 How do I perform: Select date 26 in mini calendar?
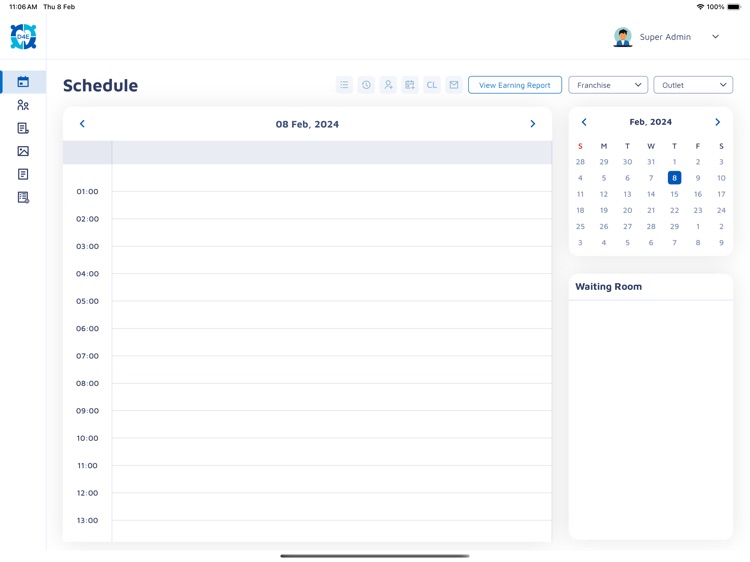pyautogui.click(x=604, y=227)
